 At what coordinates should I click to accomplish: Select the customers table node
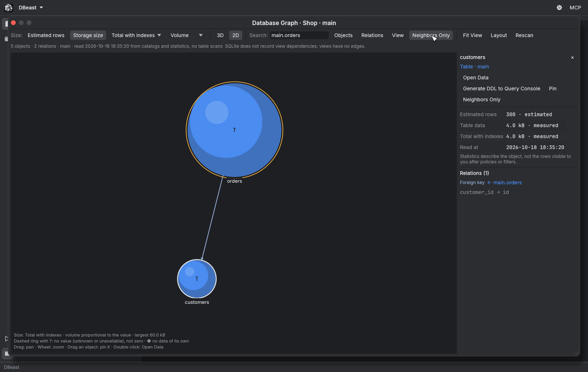coord(197,279)
